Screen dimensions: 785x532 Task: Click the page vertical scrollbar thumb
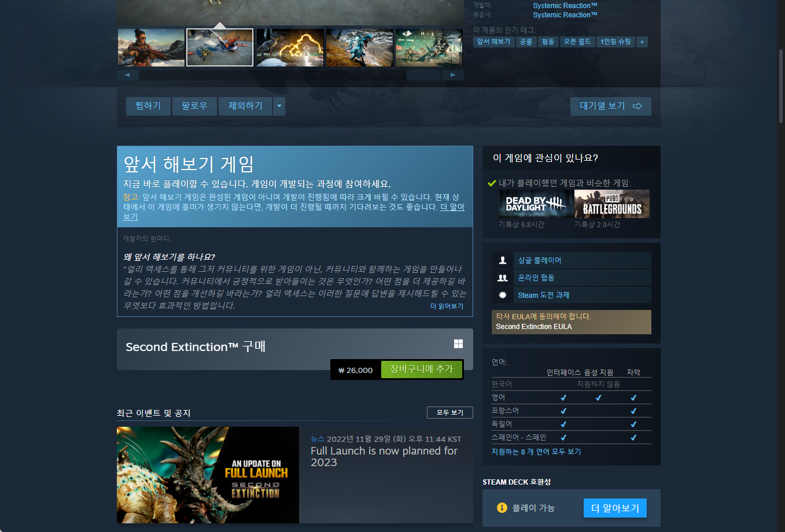tap(781, 86)
